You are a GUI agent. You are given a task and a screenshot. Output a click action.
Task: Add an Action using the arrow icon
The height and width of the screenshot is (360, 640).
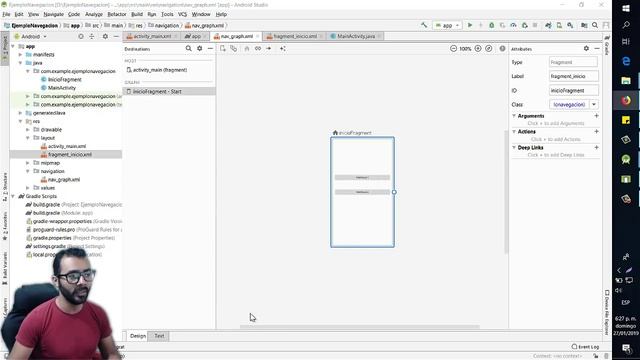tap(269, 49)
